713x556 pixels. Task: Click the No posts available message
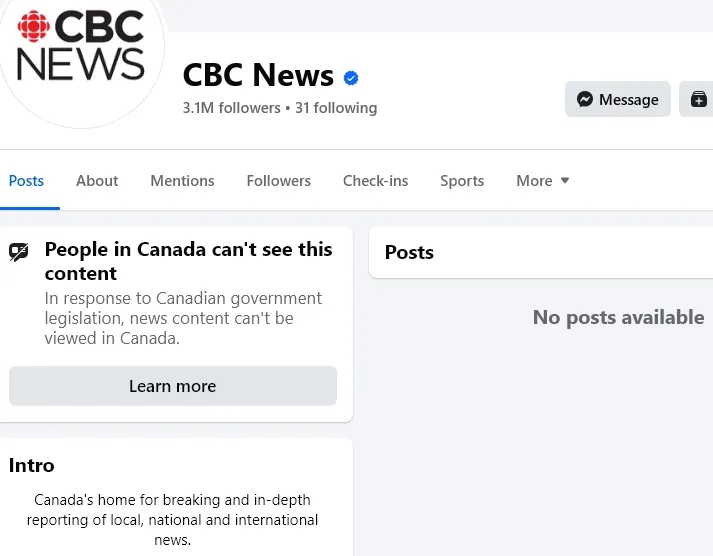click(618, 317)
